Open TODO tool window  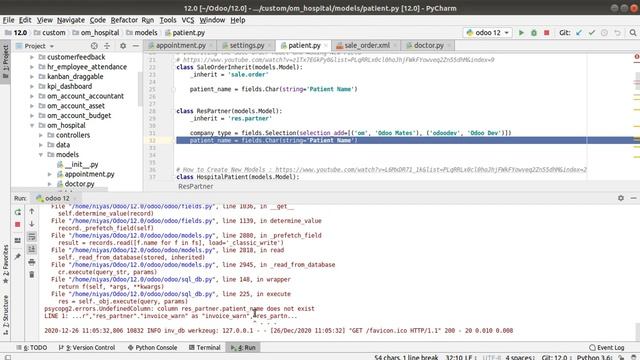[32, 348]
